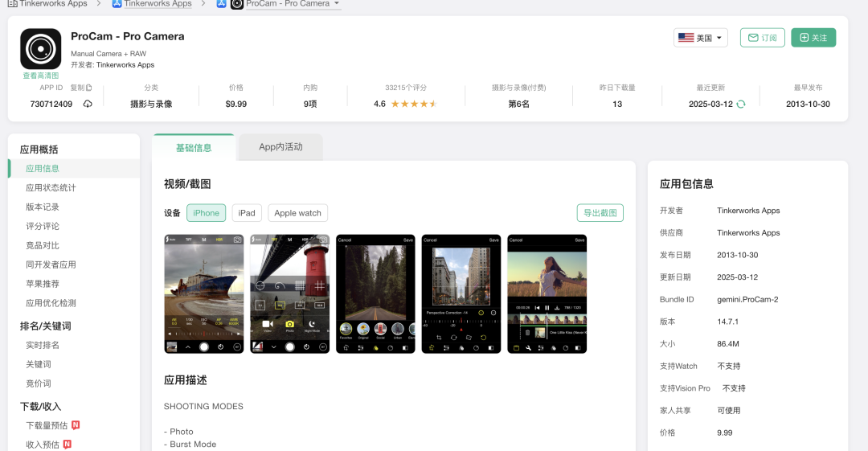Click the version value 14.7.1
Screen dimensions: 868x451
click(x=727, y=322)
